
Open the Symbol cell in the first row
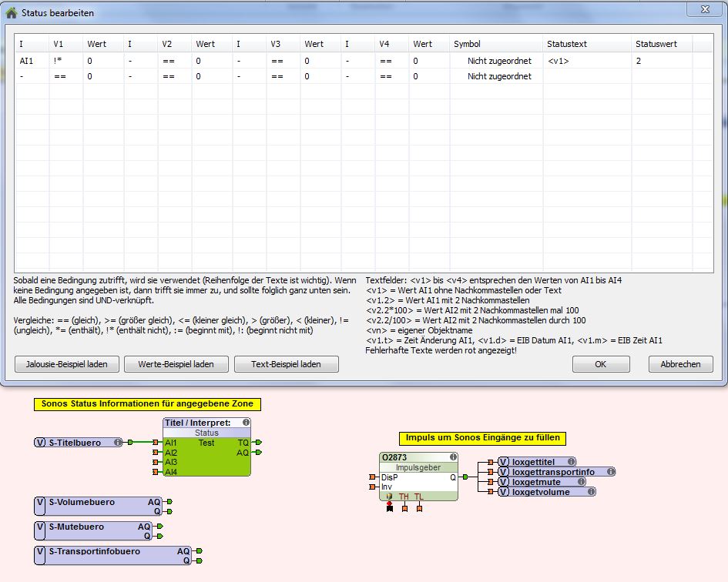(x=498, y=61)
